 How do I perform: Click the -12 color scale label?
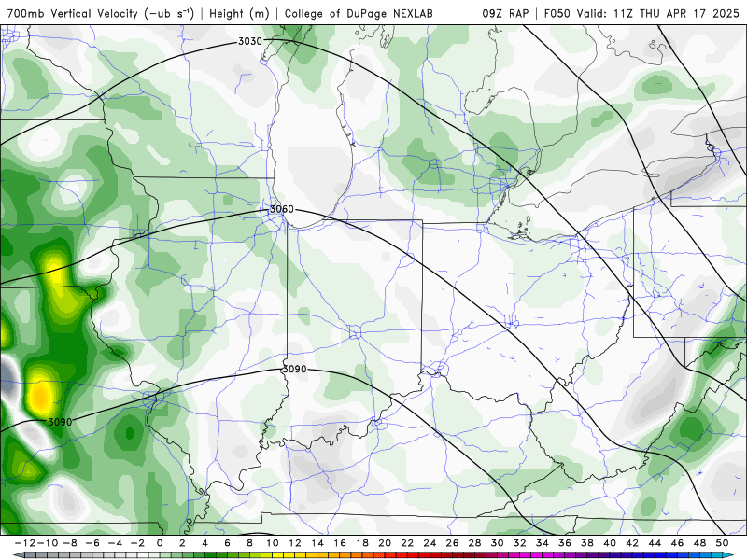pyautogui.click(x=25, y=543)
